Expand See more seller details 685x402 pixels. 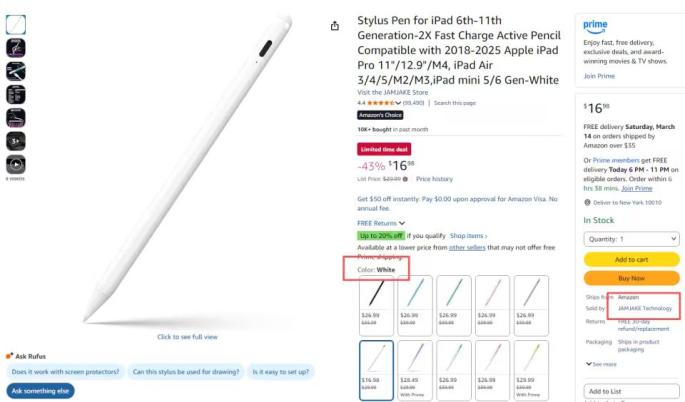tap(601, 364)
